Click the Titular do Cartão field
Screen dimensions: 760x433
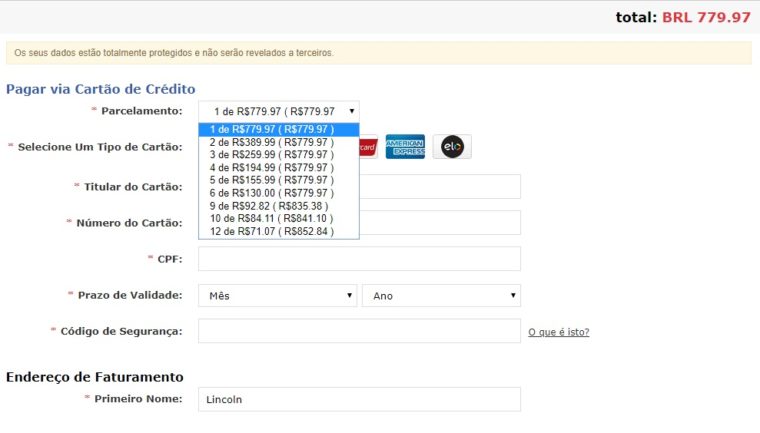coord(440,187)
